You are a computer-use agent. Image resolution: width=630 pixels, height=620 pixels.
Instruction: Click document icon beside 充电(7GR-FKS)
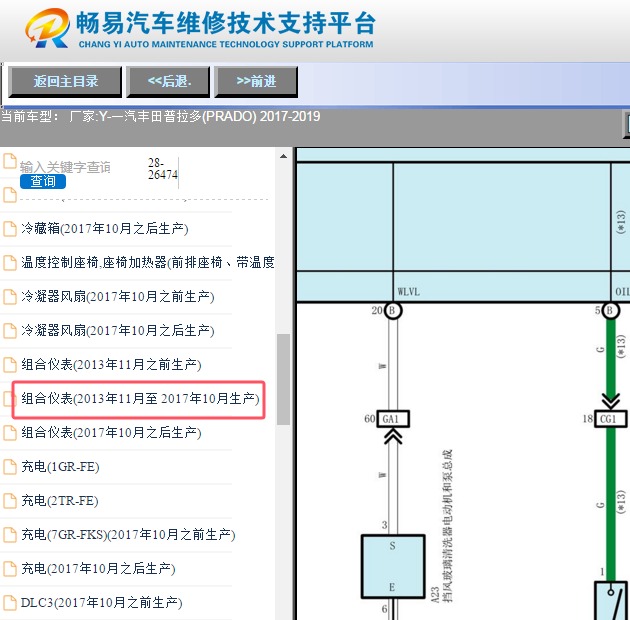[x=10, y=535]
